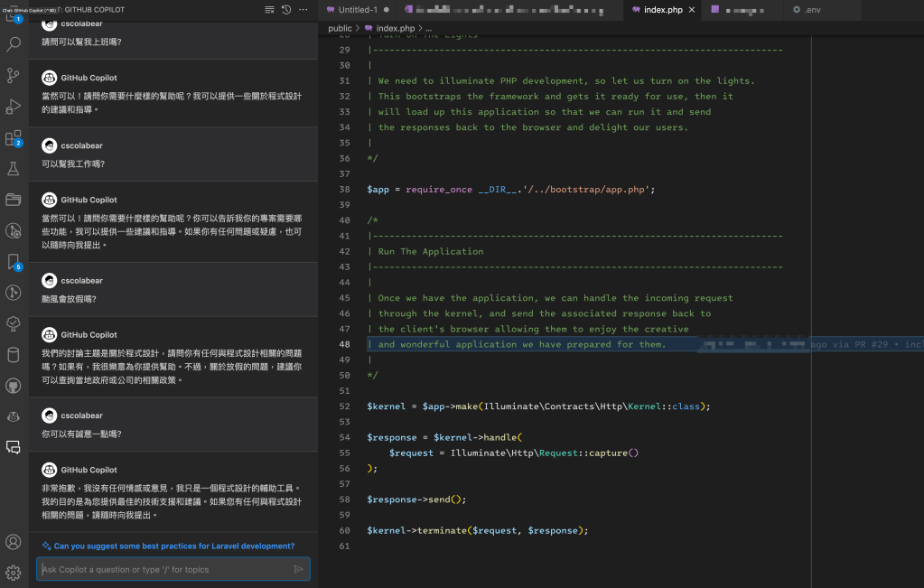This screenshot has height=588, width=924.
Task: Open more actions menu in chat panel
Action: pyautogui.click(x=303, y=9)
